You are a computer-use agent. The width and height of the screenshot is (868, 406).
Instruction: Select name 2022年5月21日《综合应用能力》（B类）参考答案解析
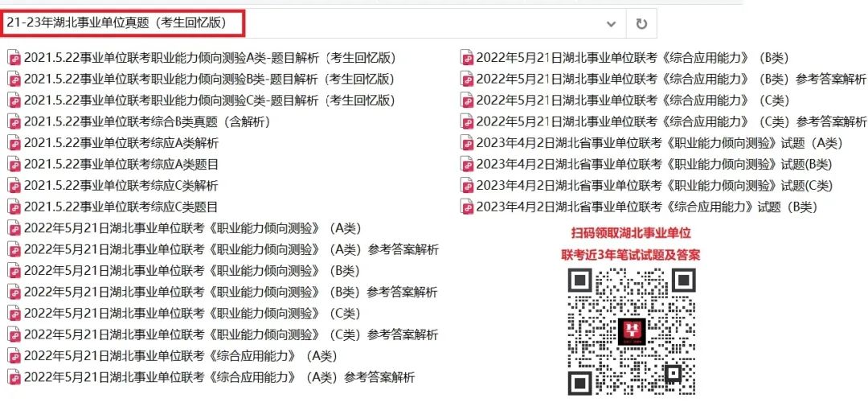pos(671,80)
